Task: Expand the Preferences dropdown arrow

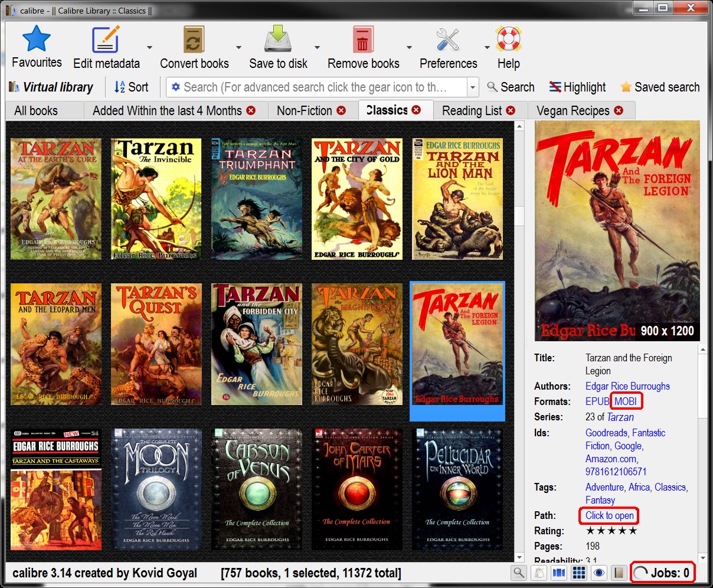Action: pyautogui.click(x=487, y=47)
